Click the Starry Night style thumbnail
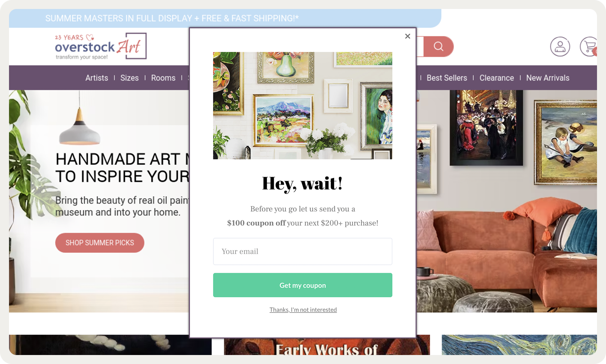This screenshot has width=606, height=364. click(x=519, y=345)
